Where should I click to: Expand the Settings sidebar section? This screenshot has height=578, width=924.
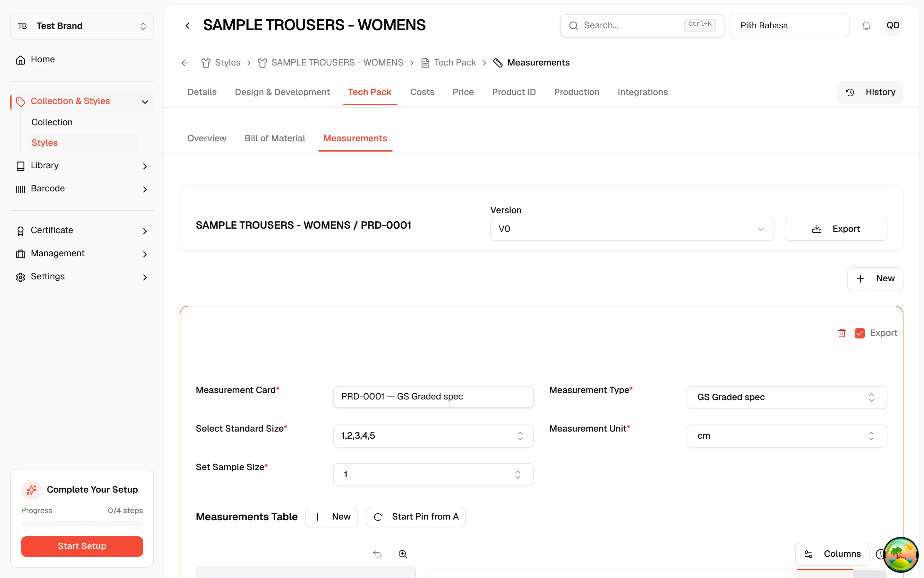tap(82, 277)
